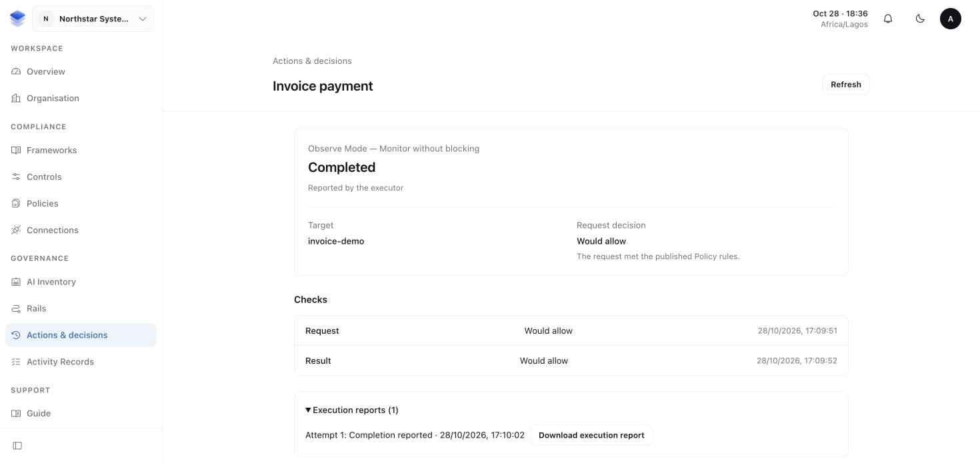
Task: Click the Refresh button
Action: 846,85
